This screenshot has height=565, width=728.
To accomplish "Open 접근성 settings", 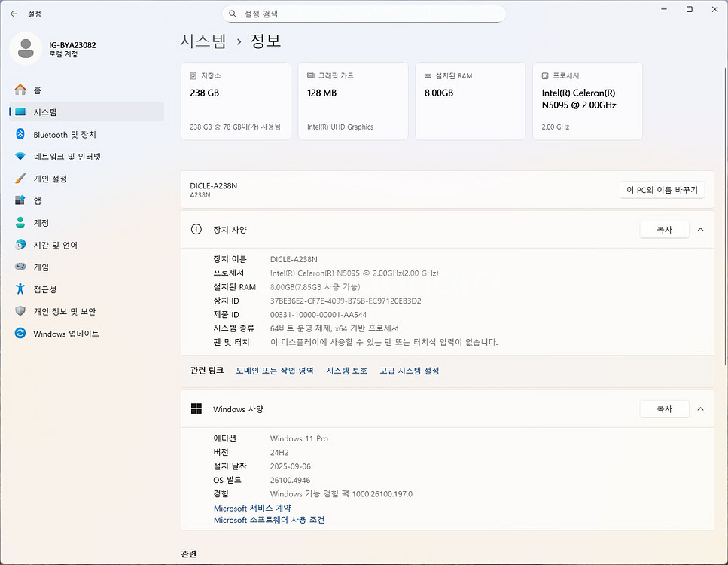I will click(87, 289).
